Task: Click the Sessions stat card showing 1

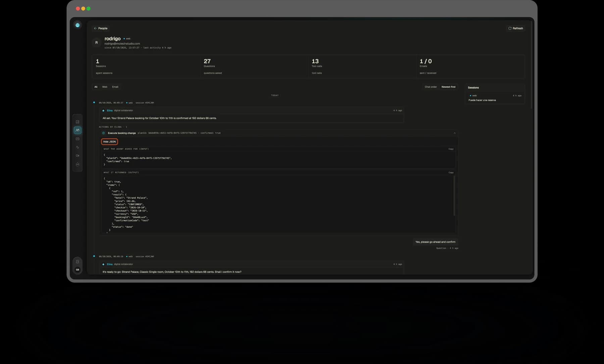Action: [x=146, y=67]
